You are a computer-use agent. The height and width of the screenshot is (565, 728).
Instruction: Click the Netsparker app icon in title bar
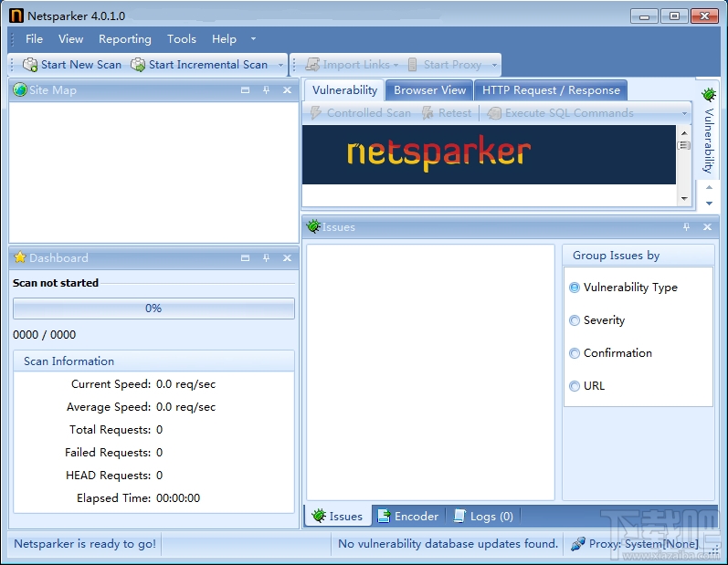pyautogui.click(x=16, y=16)
